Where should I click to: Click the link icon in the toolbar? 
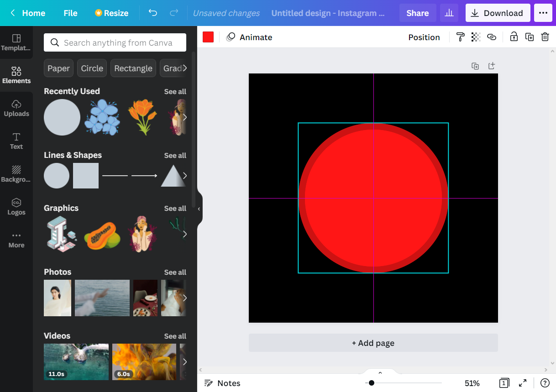coord(492,37)
